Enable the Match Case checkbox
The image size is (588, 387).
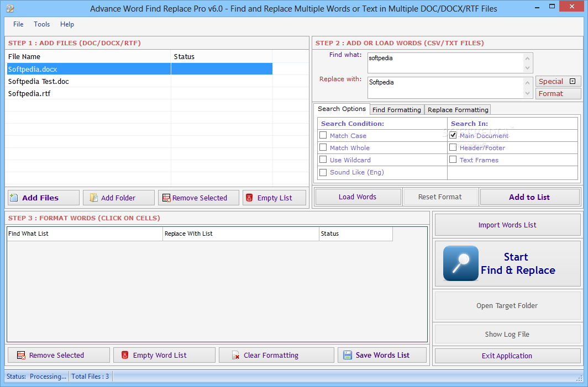[323, 135]
